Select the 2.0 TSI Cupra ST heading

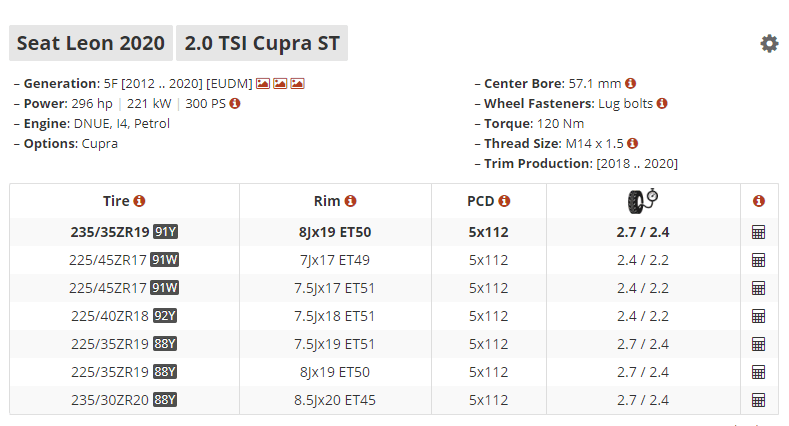tap(262, 43)
